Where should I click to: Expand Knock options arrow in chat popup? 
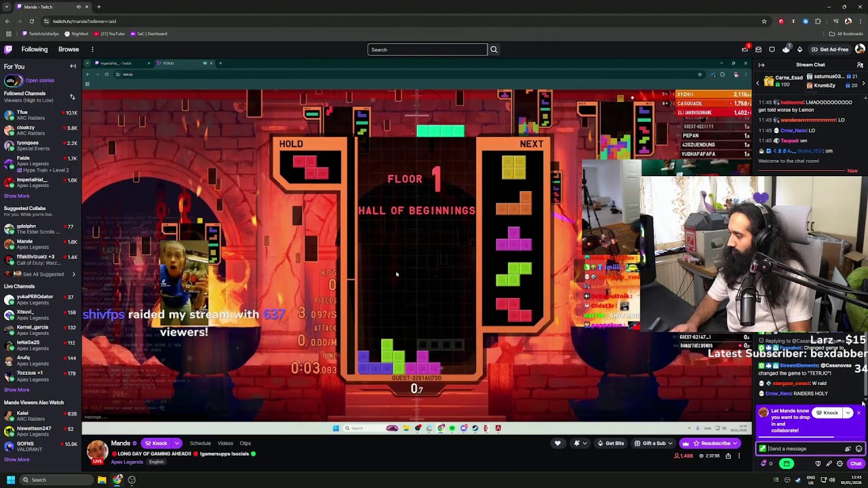pyautogui.click(x=848, y=413)
